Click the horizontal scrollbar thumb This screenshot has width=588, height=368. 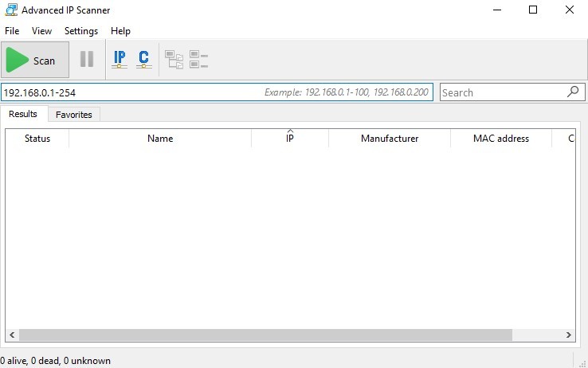pos(265,335)
